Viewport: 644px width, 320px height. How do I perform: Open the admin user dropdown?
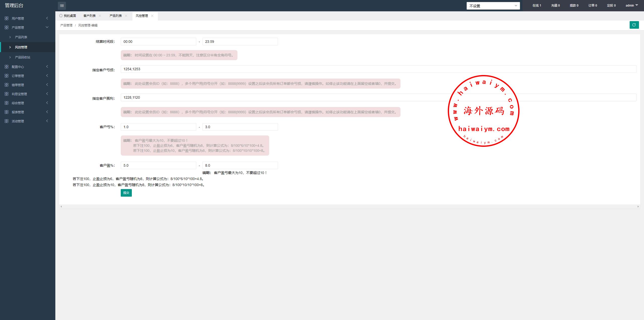[x=632, y=5]
